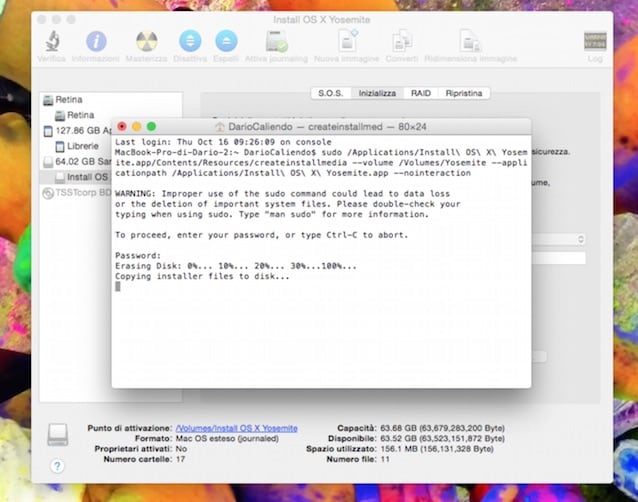Select the 127.86 GB disk entry

tap(76, 131)
